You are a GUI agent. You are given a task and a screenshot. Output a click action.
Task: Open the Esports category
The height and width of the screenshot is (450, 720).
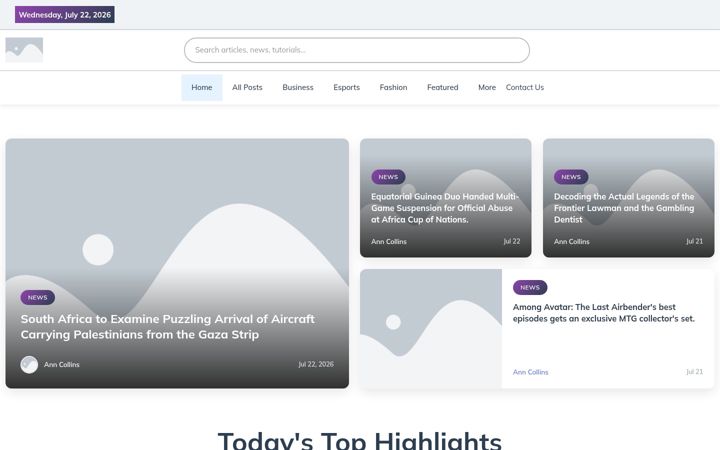[x=346, y=87]
